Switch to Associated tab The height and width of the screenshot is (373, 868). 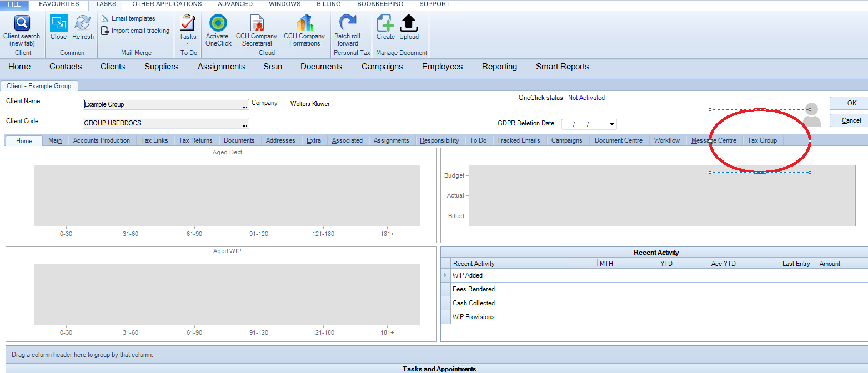click(347, 140)
